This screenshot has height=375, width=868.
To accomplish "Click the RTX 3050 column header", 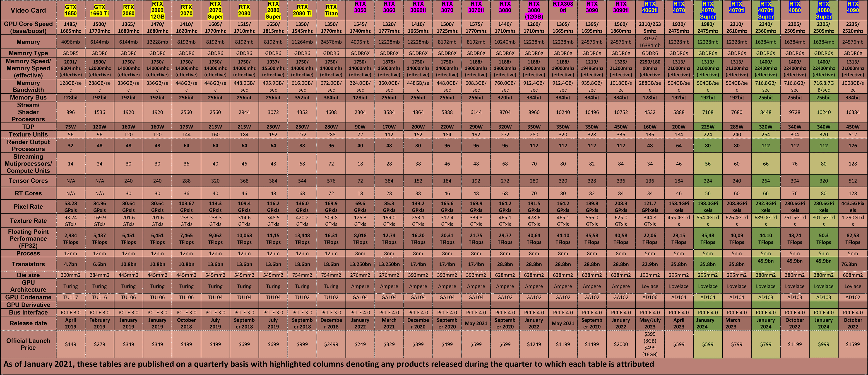I will 360,10.
